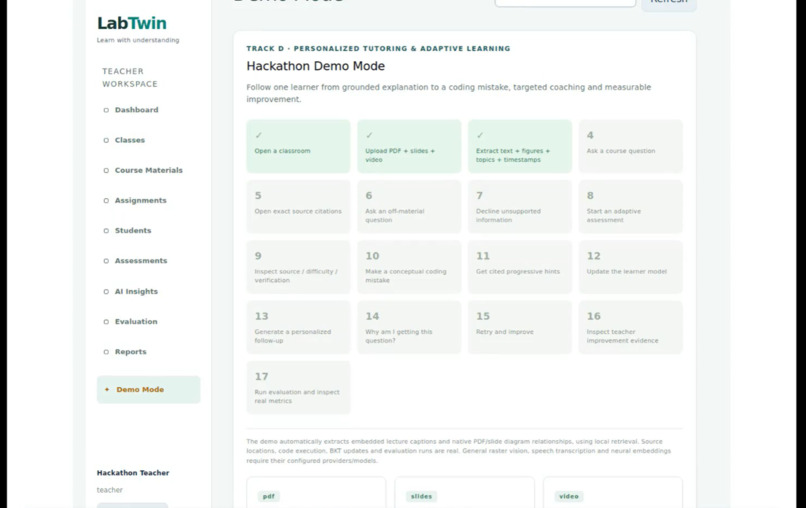Click the Track D Personalized Tutoring label

pyautogui.click(x=378, y=49)
